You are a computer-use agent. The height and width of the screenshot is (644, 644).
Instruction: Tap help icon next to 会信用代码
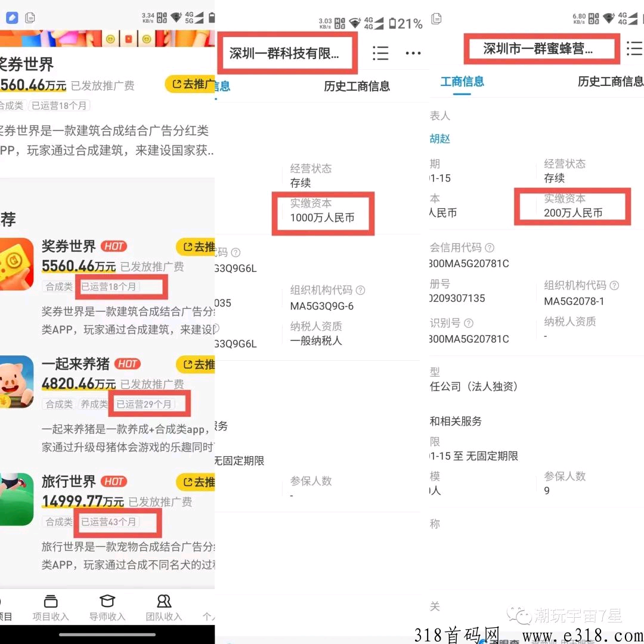(490, 247)
